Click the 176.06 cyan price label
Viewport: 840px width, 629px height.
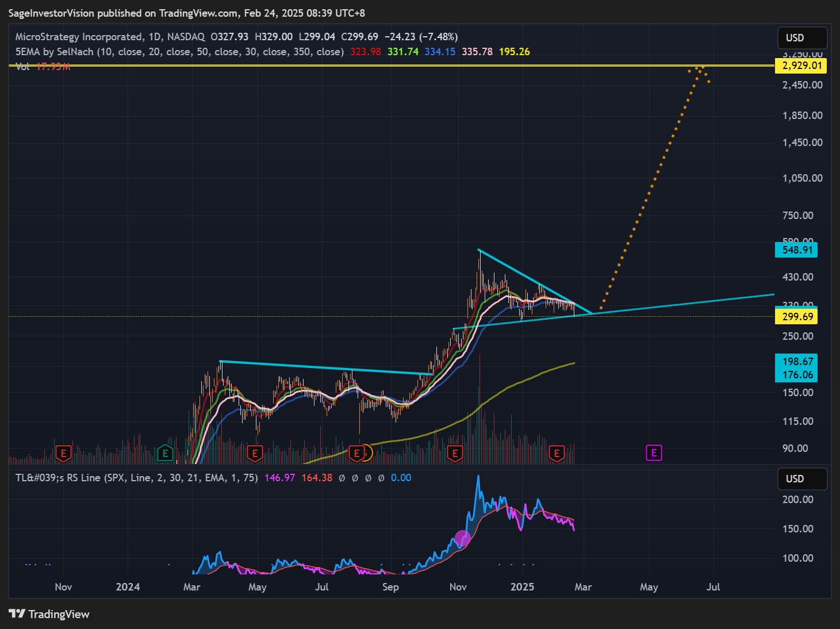[796, 375]
